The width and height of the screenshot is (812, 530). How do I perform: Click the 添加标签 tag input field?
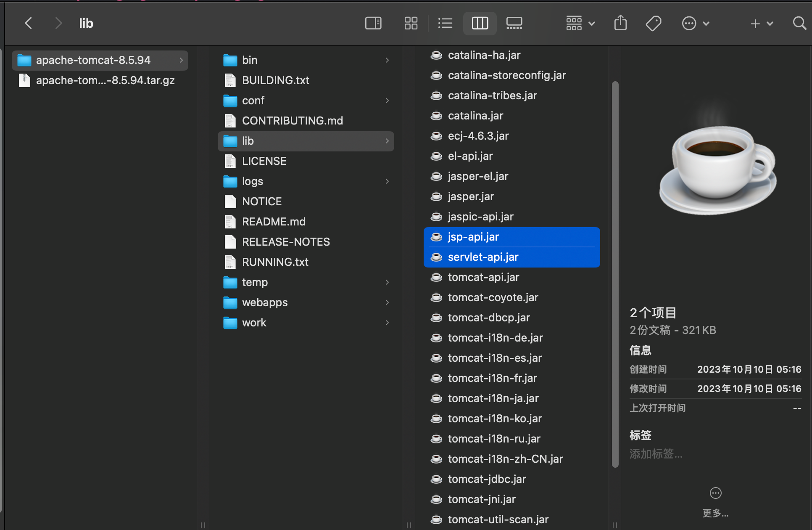click(656, 454)
